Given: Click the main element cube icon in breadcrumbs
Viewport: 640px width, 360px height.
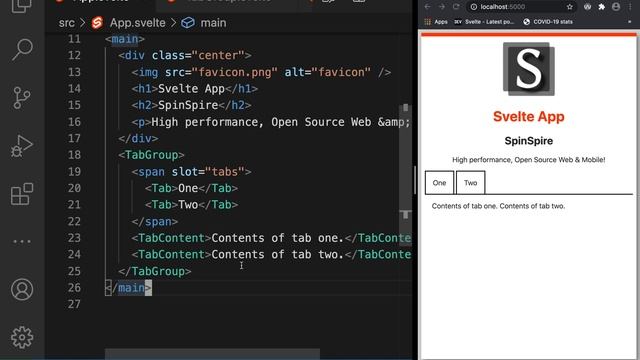Looking at the screenshot, I should tap(188, 23).
